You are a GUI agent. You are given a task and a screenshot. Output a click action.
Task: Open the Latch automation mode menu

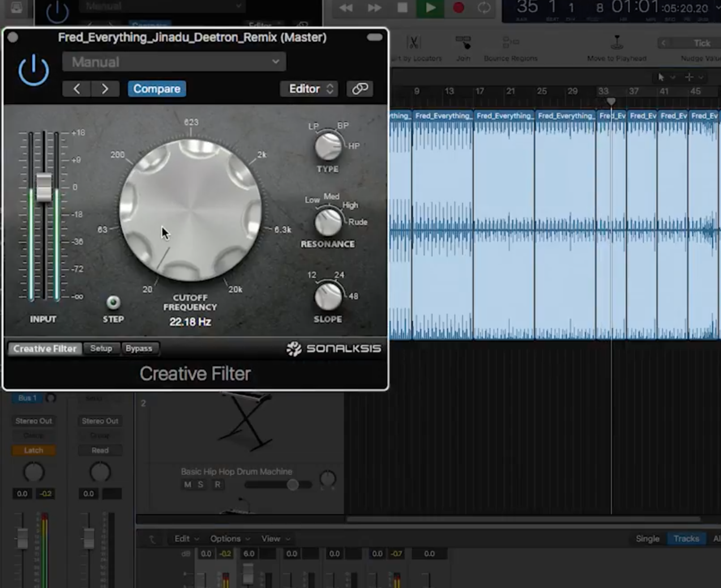tap(34, 450)
